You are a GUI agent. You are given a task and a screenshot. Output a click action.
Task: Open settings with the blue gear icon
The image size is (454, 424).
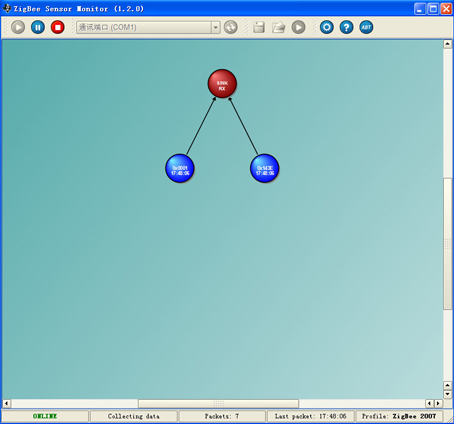[327, 27]
